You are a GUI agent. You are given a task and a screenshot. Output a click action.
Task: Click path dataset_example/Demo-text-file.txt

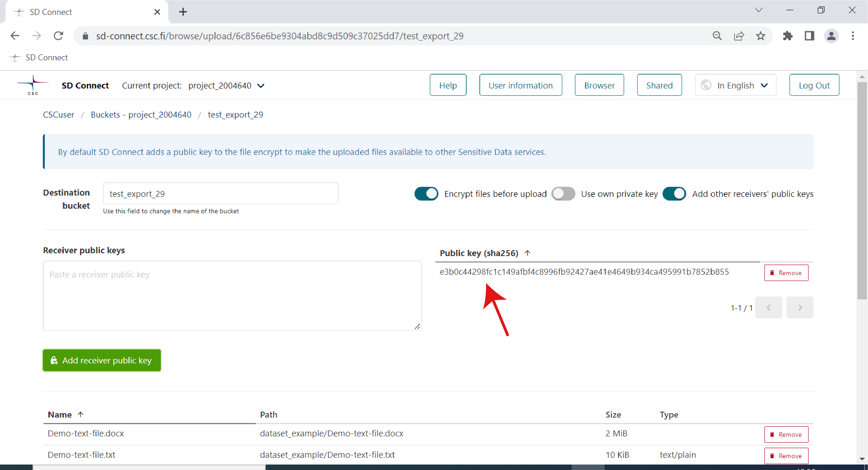point(327,454)
